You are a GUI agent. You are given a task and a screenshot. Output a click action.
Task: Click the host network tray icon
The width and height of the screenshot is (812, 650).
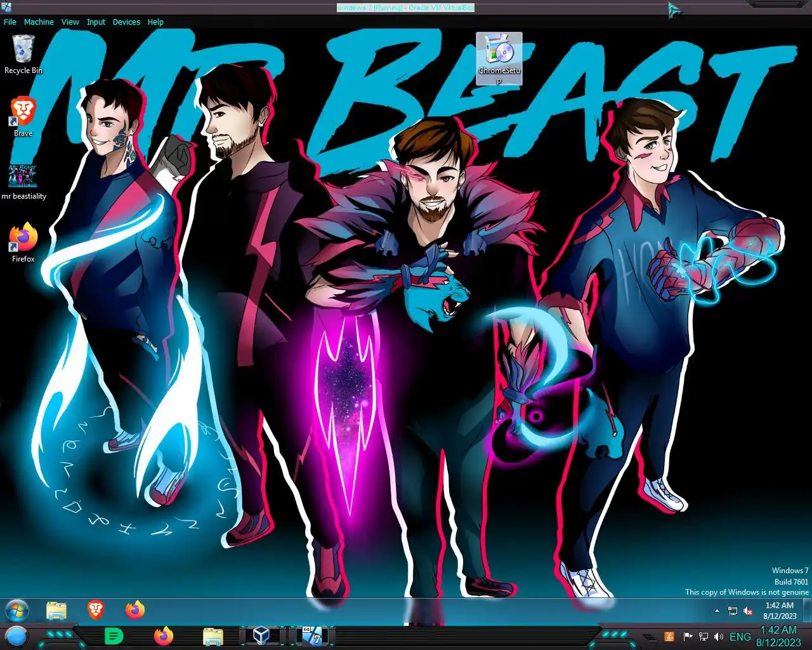(703, 636)
